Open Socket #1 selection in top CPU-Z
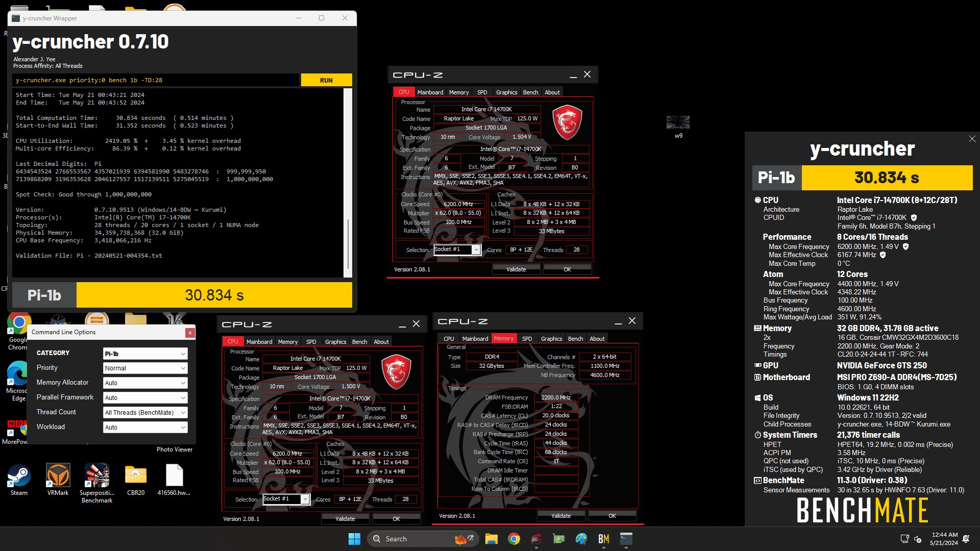The width and height of the screenshot is (980, 551). coord(457,250)
